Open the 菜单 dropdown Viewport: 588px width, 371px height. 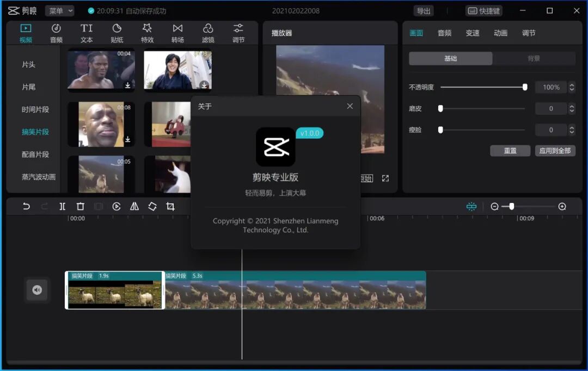point(59,10)
